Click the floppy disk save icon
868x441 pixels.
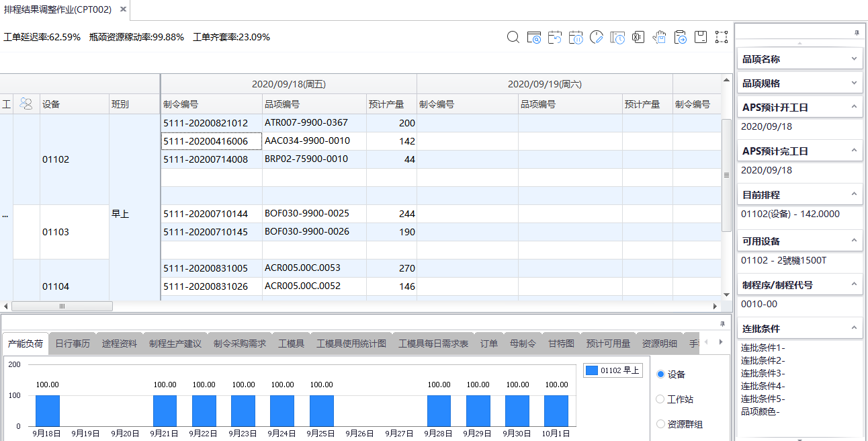(701, 38)
